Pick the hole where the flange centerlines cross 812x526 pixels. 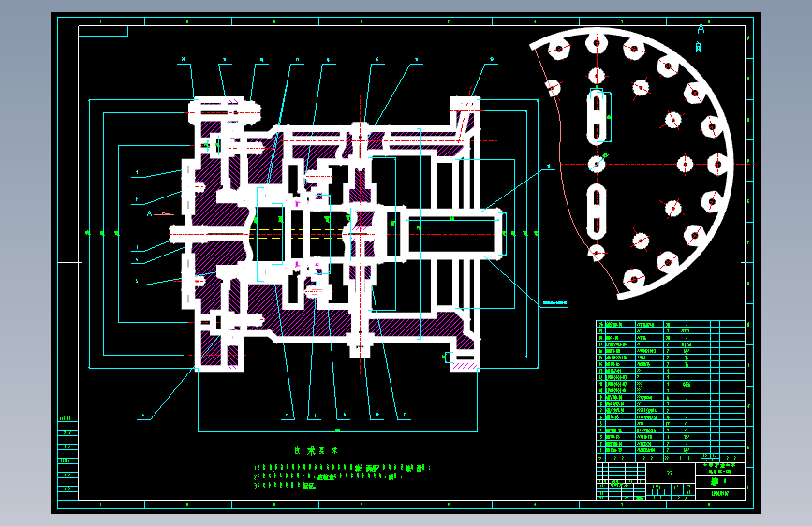(x=597, y=164)
